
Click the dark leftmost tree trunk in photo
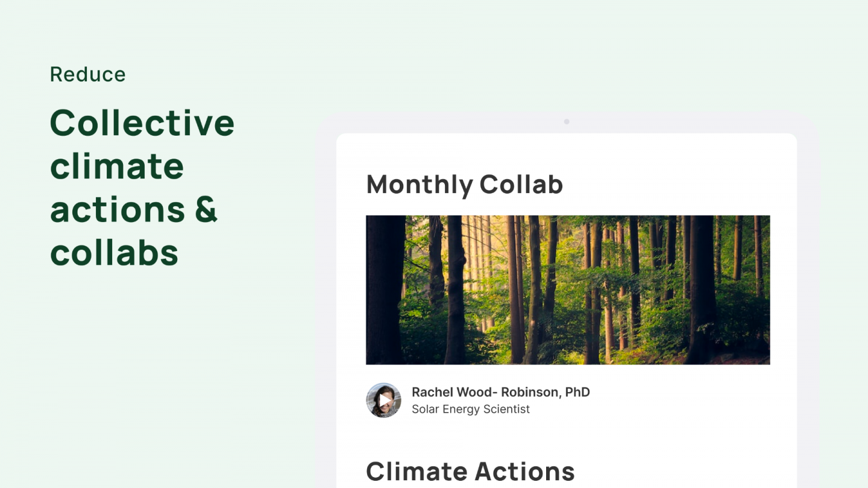tap(385, 290)
